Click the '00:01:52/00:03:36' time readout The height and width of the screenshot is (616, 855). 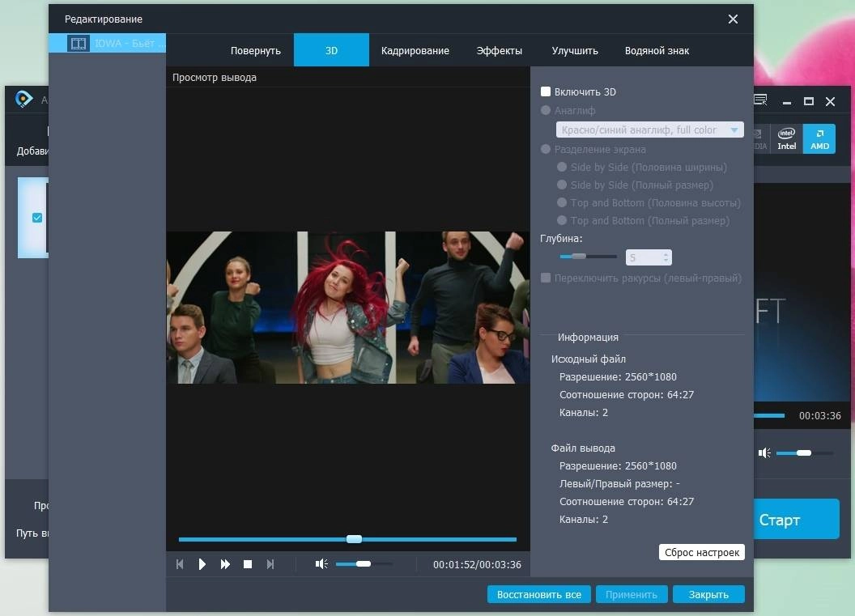(x=477, y=565)
